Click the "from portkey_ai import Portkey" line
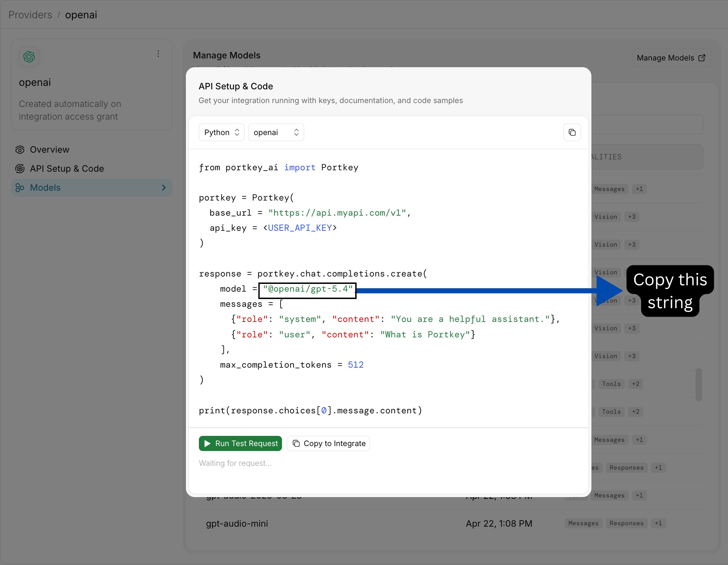 (x=278, y=167)
